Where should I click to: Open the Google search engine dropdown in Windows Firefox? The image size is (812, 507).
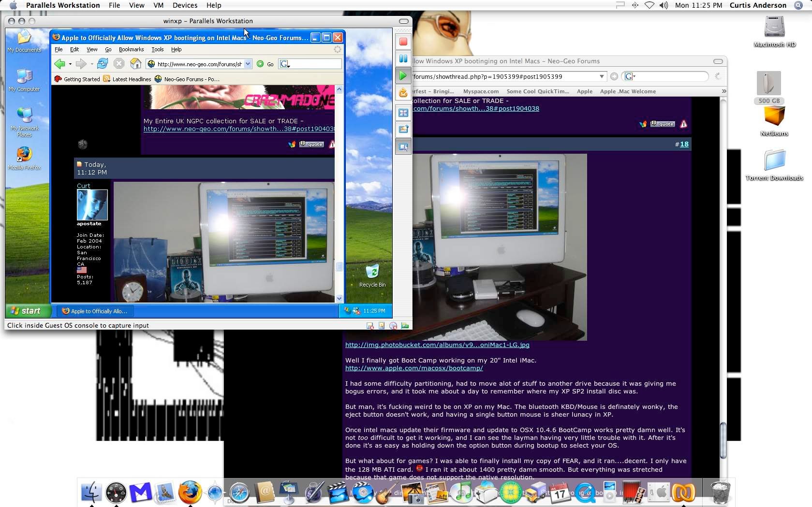pos(285,64)
